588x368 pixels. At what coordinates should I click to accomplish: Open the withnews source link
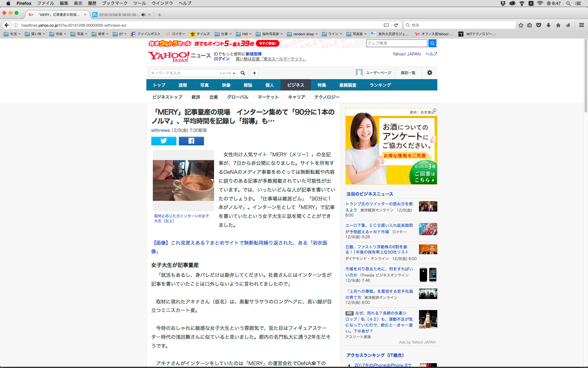click(x=160, y=130)
